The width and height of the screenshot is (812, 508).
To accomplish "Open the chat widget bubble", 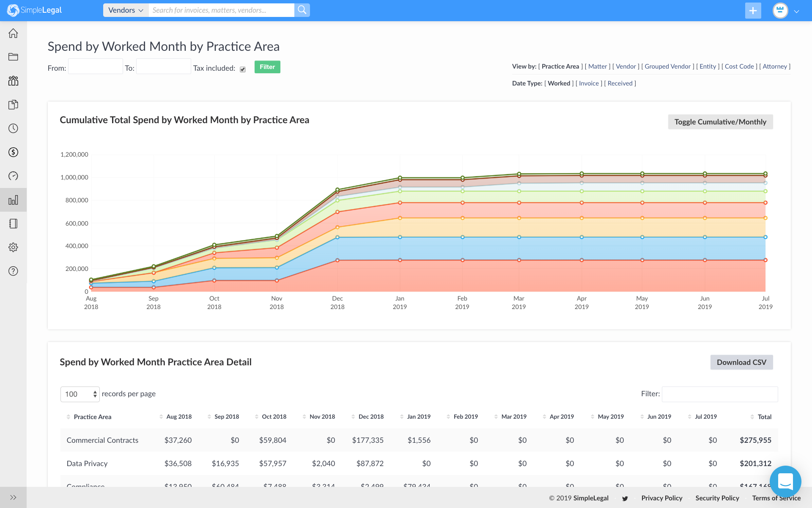I will pos(785,481).
